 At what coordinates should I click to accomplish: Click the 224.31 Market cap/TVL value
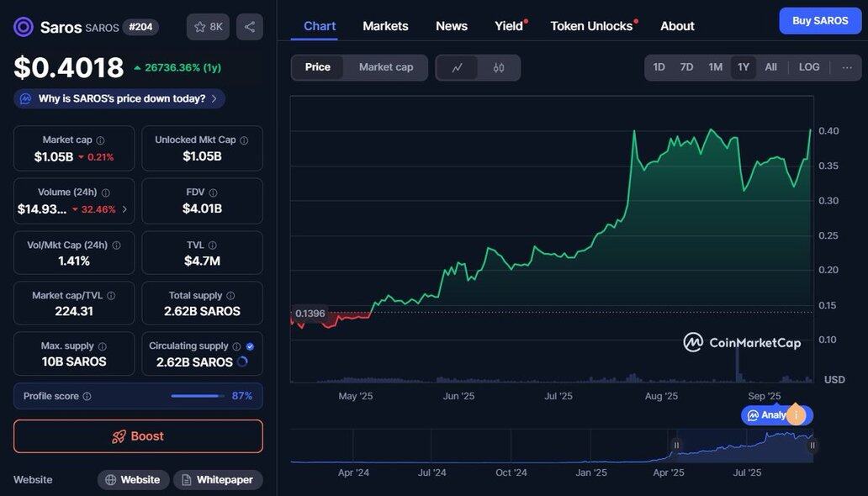(74, 311)
